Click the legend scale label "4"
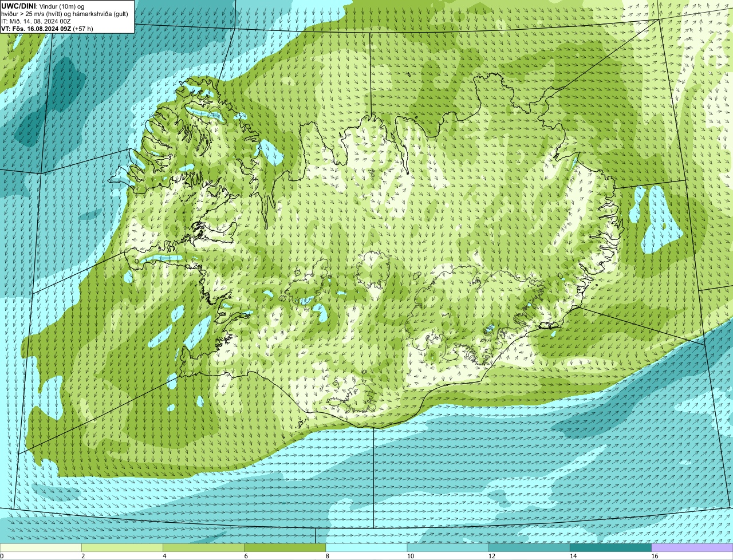This screenshot has width=733, height=560. (x=164, y=556)
